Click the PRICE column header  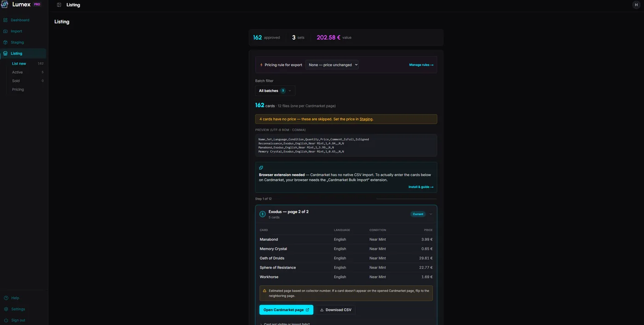click(x=428, y=230)
